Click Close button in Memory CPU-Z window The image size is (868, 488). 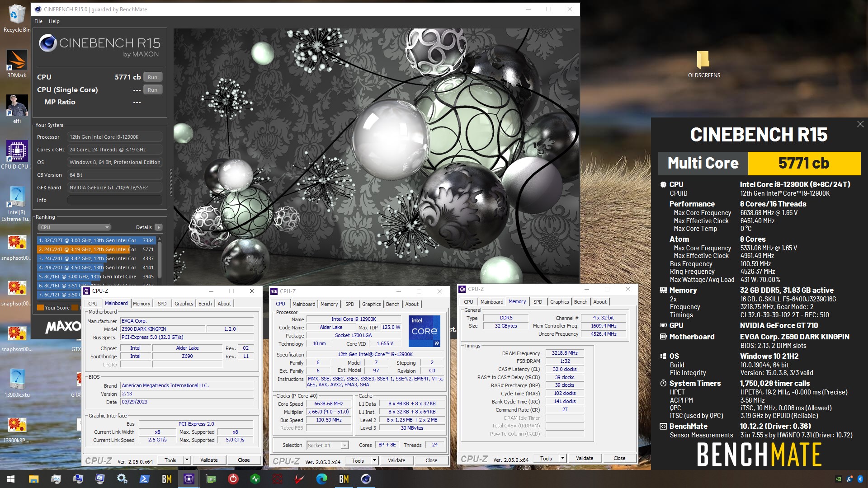[x=619, y=458]
